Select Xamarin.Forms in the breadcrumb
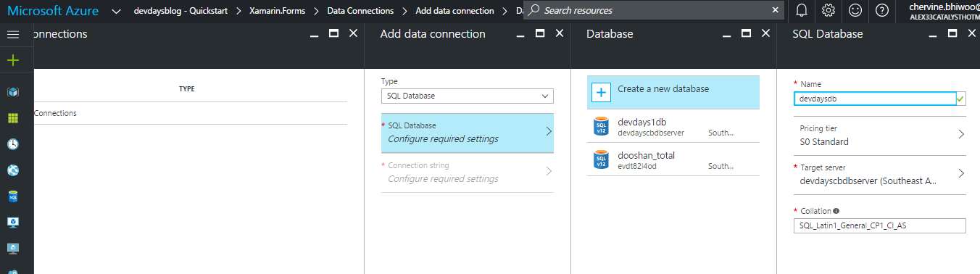Screen dimensions: 980x274 pyautogui.click(x=277, y=11)
